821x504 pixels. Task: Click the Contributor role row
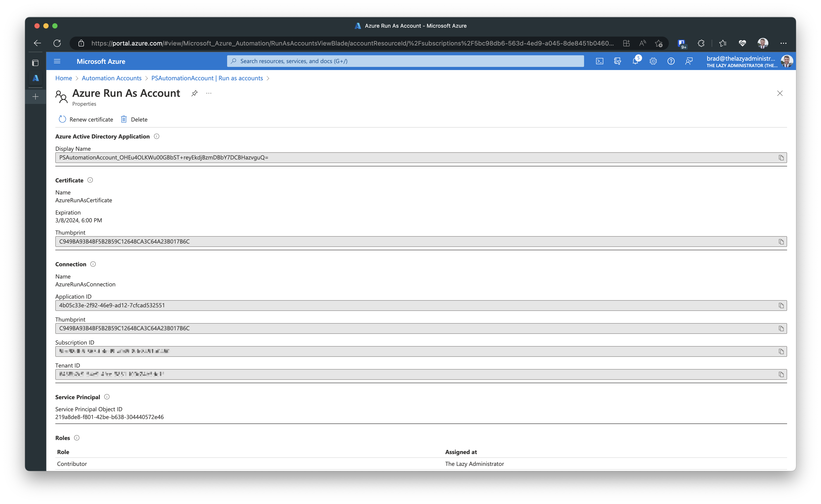click(421, 464)
